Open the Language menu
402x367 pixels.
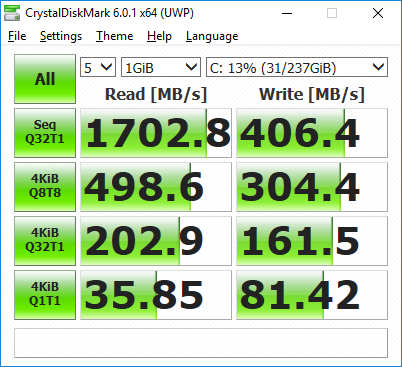[212, 36]
